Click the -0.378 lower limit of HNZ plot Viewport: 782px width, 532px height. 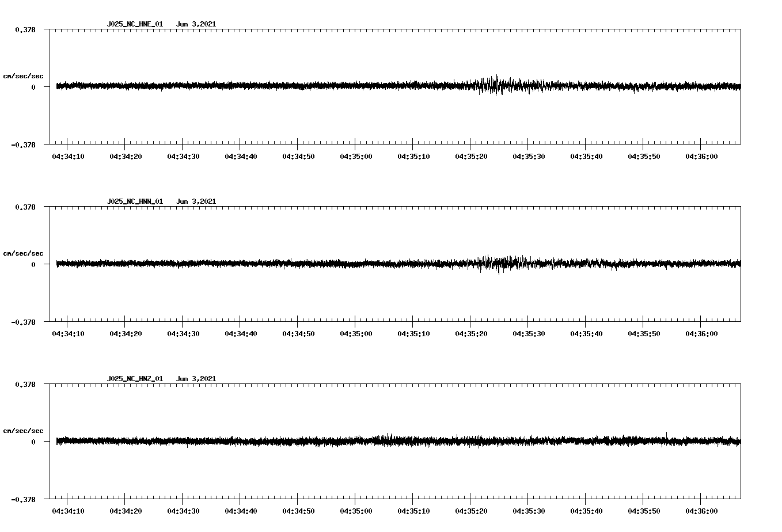point(23,499)
